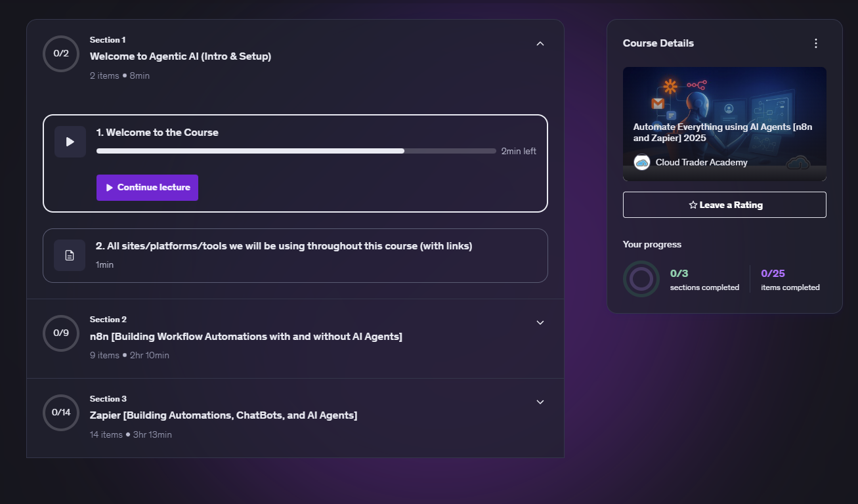Open lecture 1 Welcome to the Course title

157,133
